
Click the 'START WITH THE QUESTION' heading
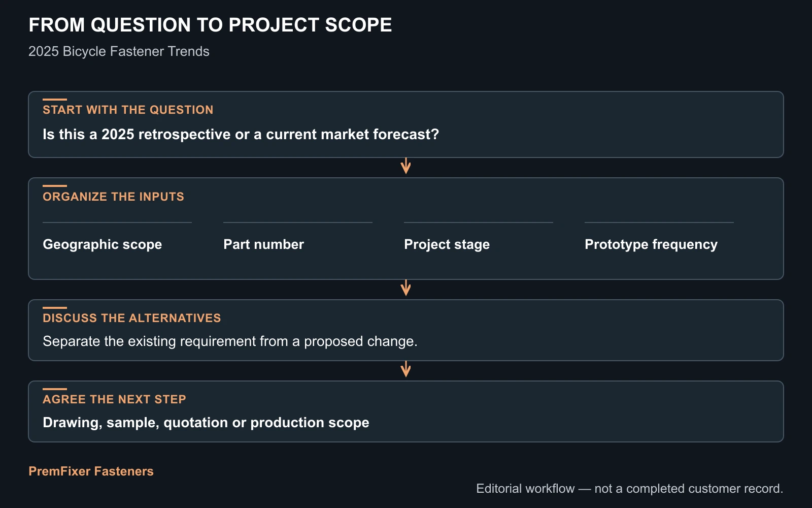pos(128,110)
